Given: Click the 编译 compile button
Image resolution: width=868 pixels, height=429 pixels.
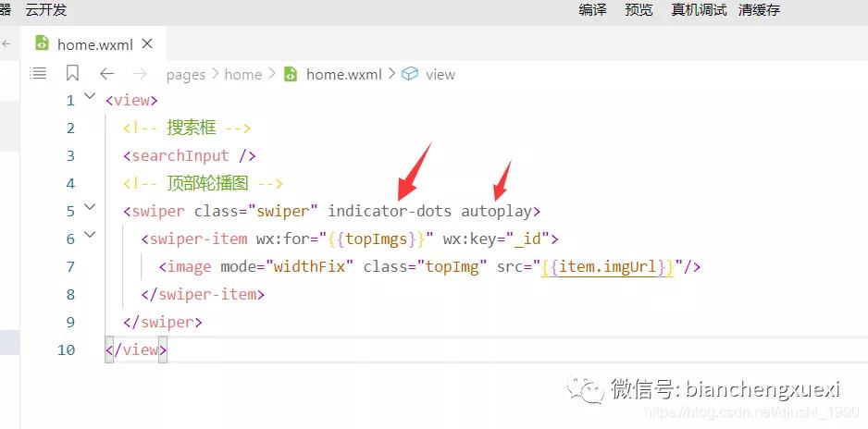Looking at the screenshot, I should pyautogui.click(x=593, y=9).
